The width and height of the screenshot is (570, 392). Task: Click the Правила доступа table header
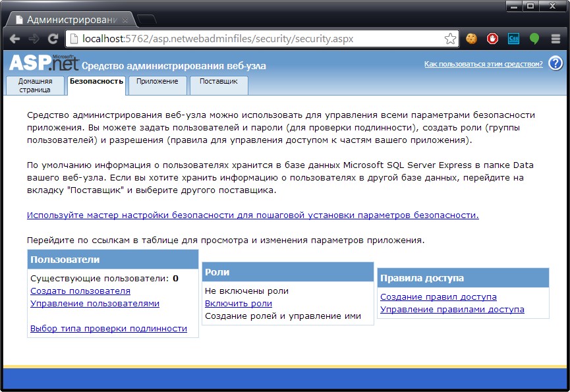click(463, 278)
